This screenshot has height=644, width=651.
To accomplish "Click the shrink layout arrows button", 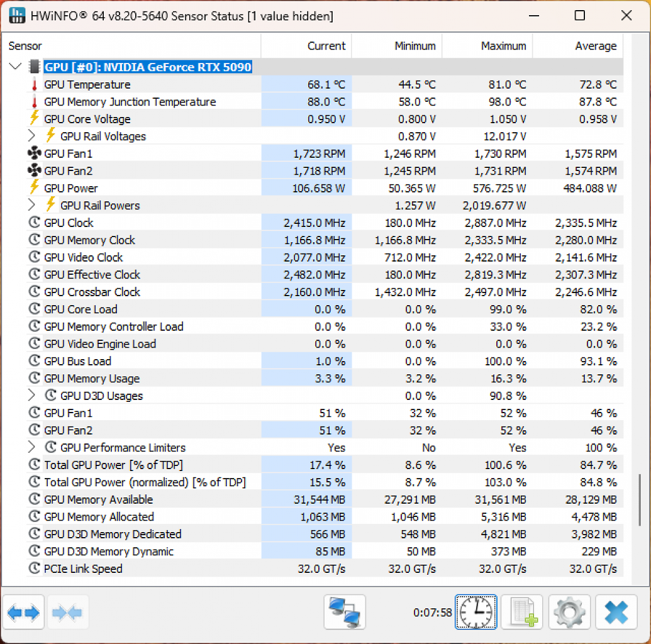I will point(68,613).
